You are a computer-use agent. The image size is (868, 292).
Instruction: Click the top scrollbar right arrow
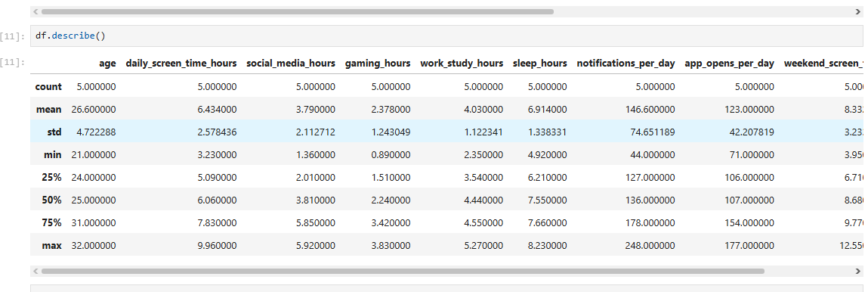[859, 11]
